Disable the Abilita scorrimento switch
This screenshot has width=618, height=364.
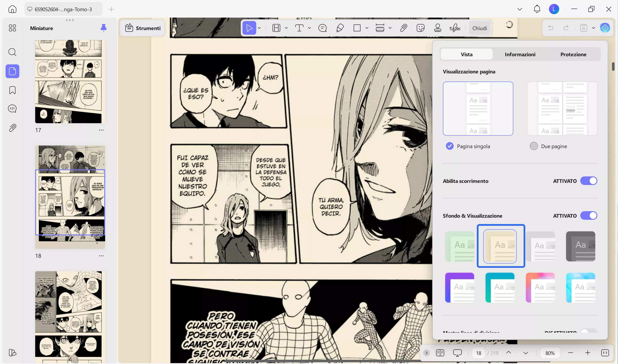tap(589, 181)
